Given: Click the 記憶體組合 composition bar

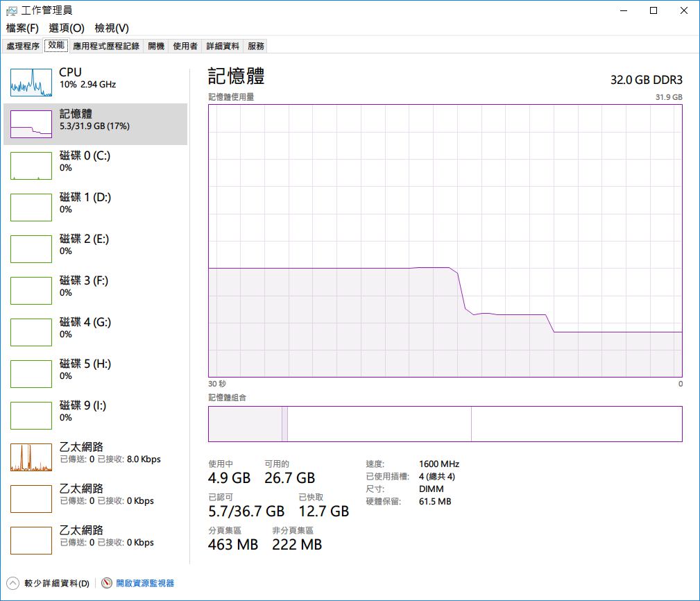Looking at the screenshot, I should (445, 423).
